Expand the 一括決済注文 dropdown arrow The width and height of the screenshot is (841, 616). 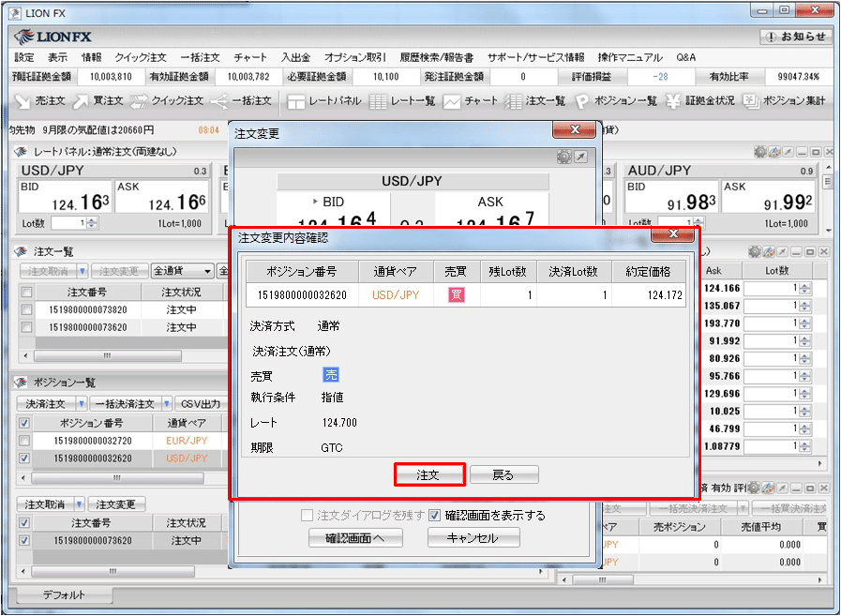pos(167,403)
